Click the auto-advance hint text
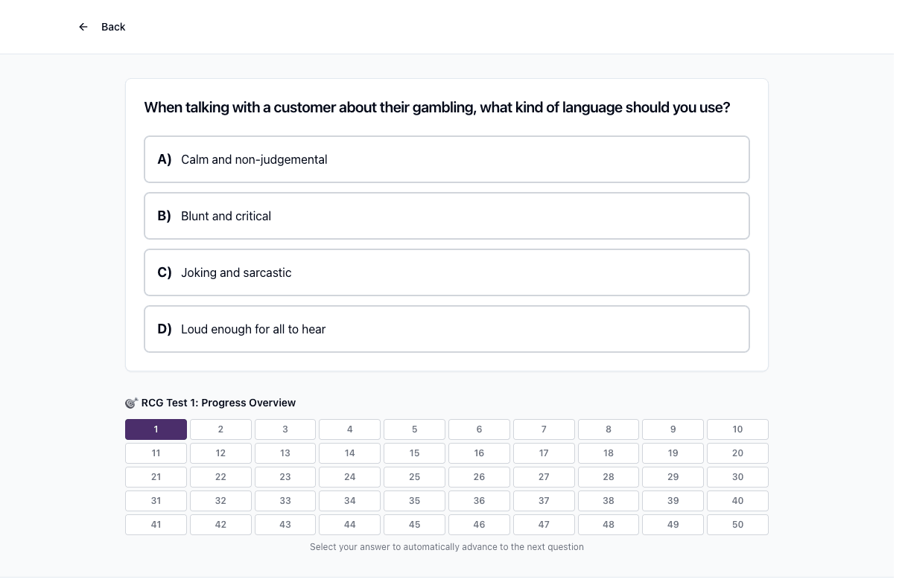 pyautogui.click(x=447, y=547)
